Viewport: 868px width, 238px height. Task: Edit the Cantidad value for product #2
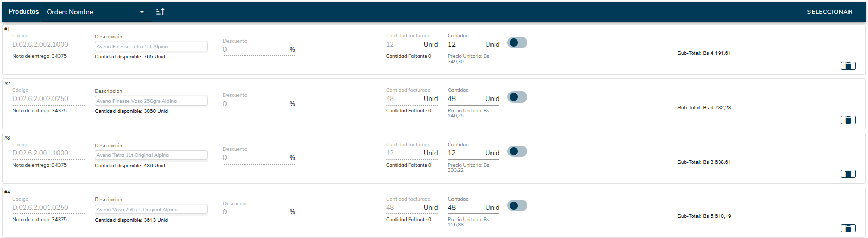click(465, 99)
